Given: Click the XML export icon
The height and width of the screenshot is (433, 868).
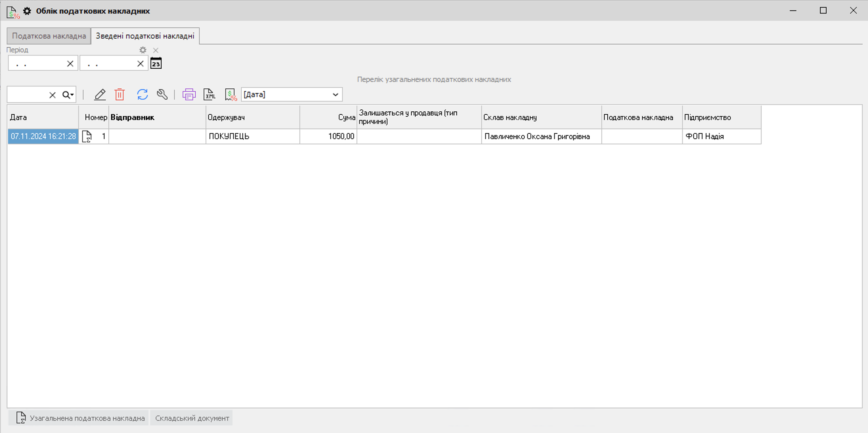Looking at the screenshot, I should pyautogui.click(x=209, y=94).
